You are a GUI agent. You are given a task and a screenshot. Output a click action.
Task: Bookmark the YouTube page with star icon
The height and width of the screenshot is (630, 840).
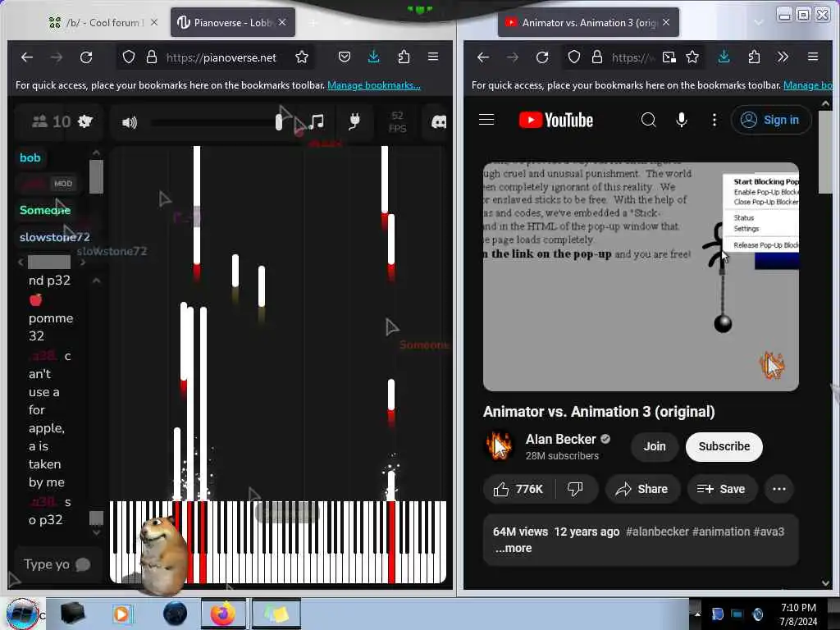coord(692,57)
